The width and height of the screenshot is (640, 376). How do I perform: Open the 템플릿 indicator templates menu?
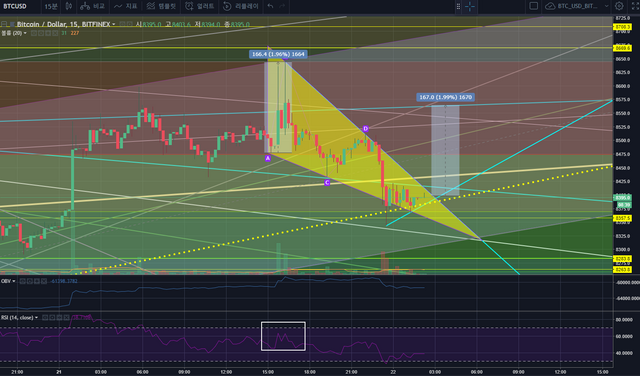tap(161, 6)
